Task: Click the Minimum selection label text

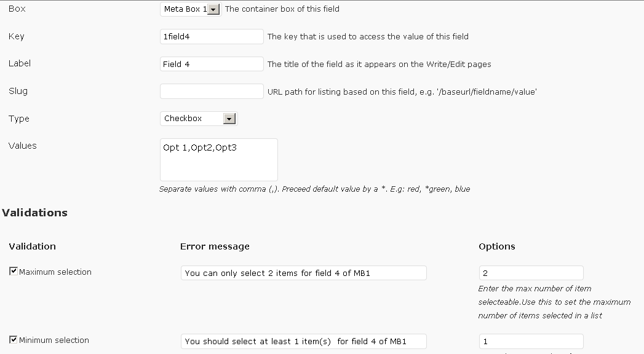Action: [x=54, y=340]
